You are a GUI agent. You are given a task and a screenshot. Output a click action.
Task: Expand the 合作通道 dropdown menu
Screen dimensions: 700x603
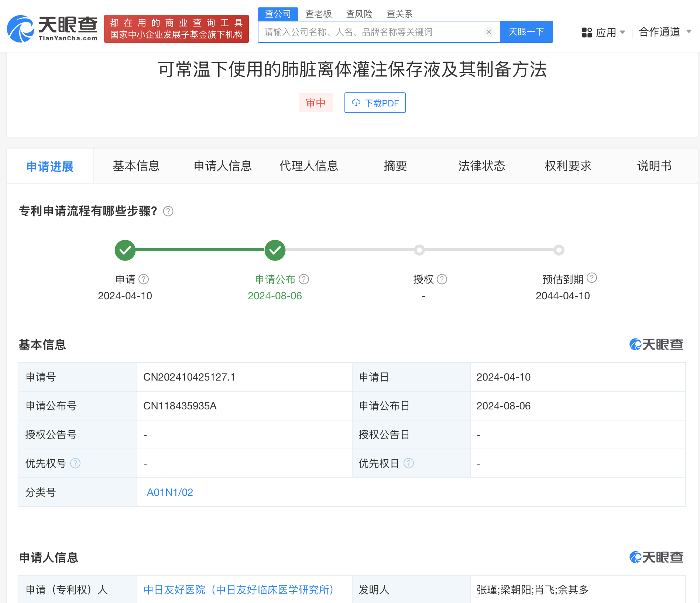(665, 32)
